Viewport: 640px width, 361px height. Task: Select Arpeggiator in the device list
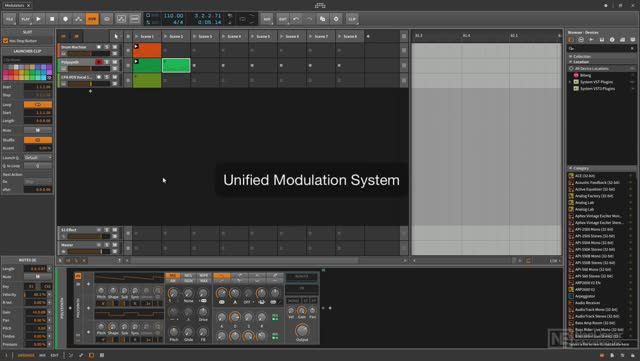pos(585,296)
